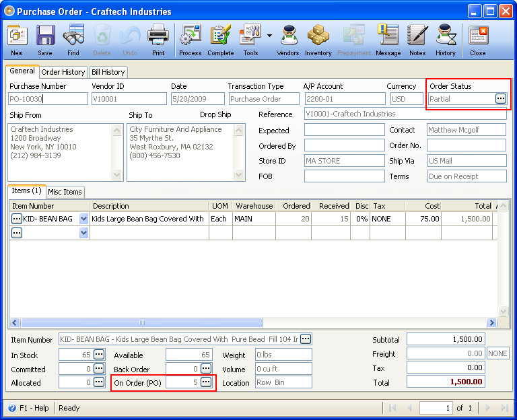The image size is (517, 420).
Task: Click the Item Number column header
Action: point(49,206)
